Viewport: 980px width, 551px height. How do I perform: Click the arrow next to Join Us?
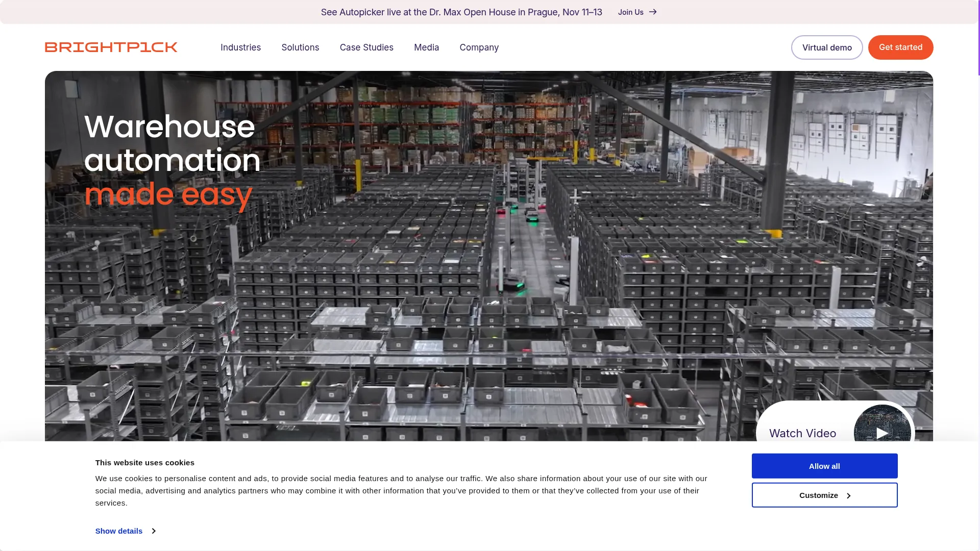(x=653, y=12)
